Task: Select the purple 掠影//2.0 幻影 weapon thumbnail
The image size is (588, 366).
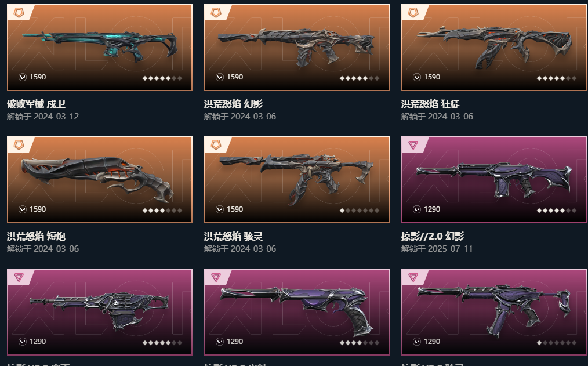Action: (494, 180)
